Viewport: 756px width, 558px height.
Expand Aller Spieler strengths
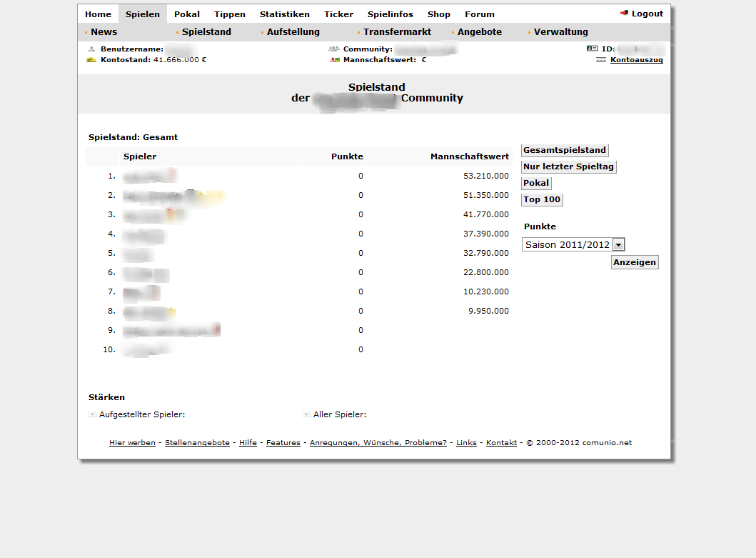tap(306, 414)
